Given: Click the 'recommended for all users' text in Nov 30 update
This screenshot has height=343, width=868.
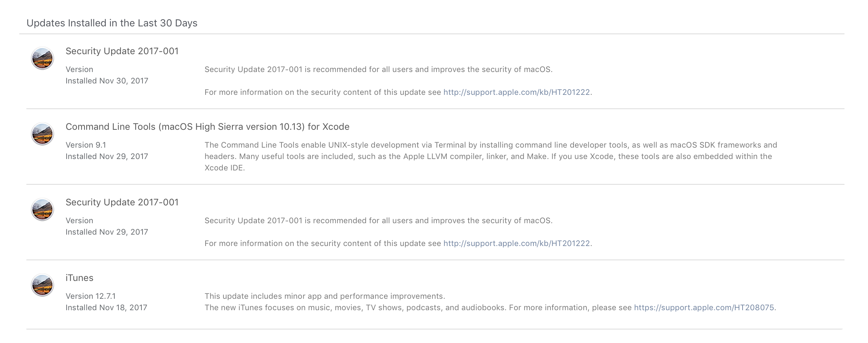Looking at the screenshot, I should pos(361,70).
